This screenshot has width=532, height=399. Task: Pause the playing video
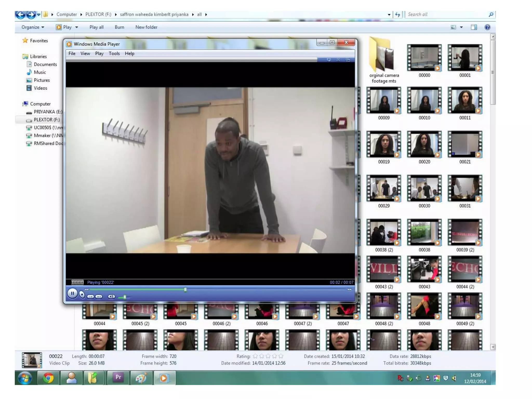click(x=72, y=294)
